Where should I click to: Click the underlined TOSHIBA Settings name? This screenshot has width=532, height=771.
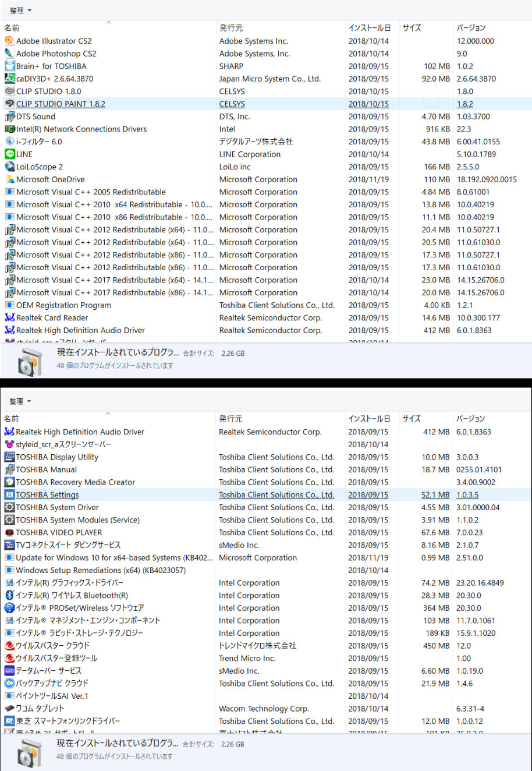pyautogui.click(x=47, y=495)
